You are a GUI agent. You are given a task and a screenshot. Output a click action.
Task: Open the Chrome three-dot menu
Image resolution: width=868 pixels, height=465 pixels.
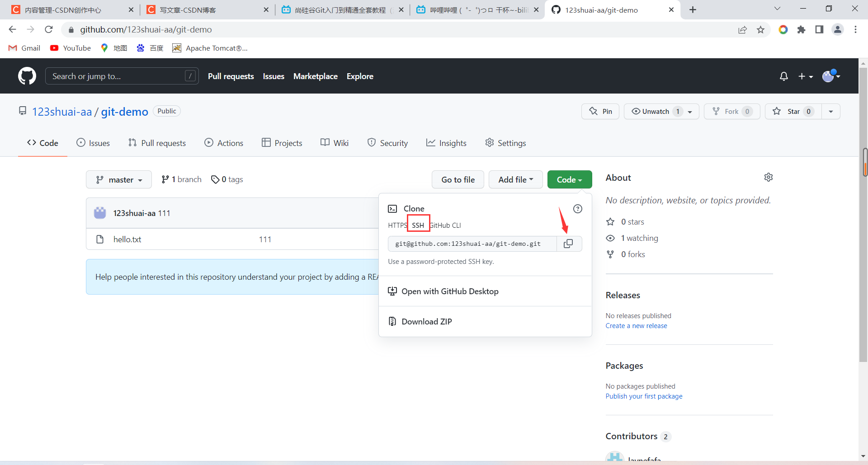coord(855,29)
